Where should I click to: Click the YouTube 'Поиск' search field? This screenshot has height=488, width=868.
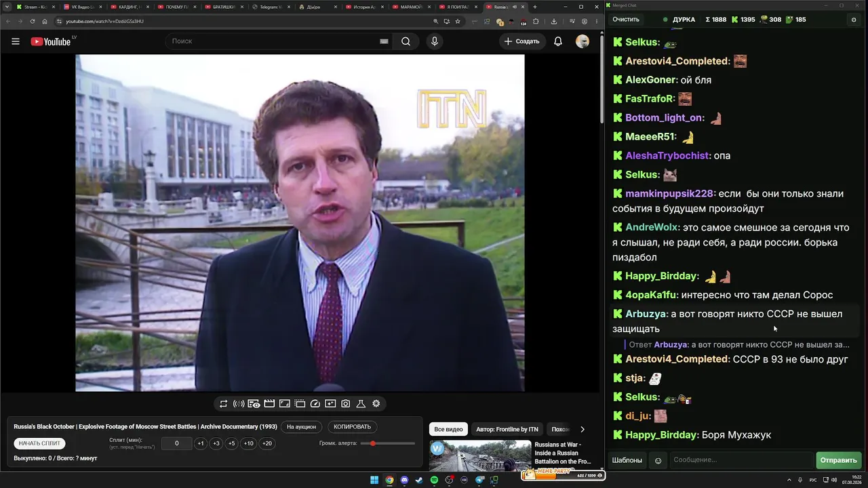pyautogui.click(x=279, y=41)
